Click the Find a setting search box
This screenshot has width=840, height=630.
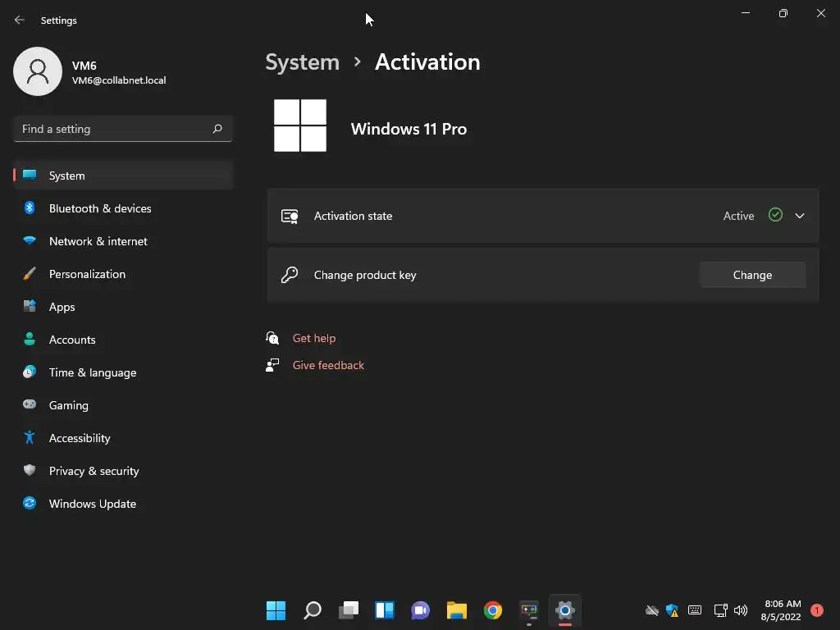[123, 129]
